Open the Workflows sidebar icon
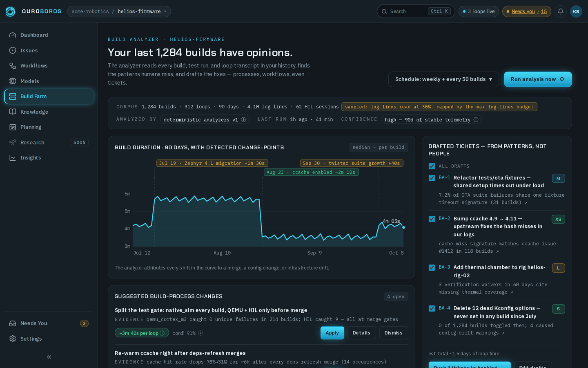 13,66
